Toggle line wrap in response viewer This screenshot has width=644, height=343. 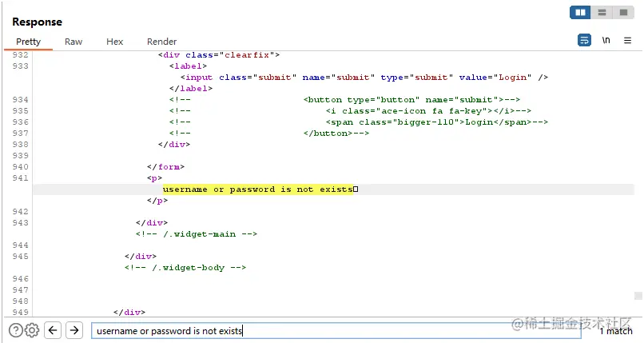coord(584,40)
